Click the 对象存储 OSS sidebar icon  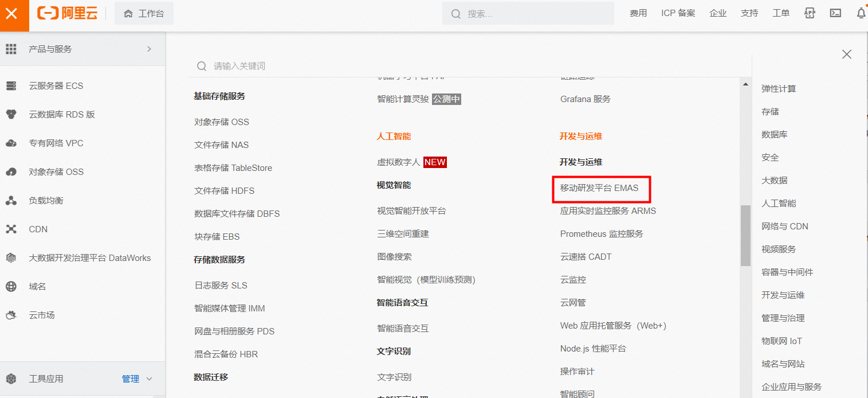point(11,172)
